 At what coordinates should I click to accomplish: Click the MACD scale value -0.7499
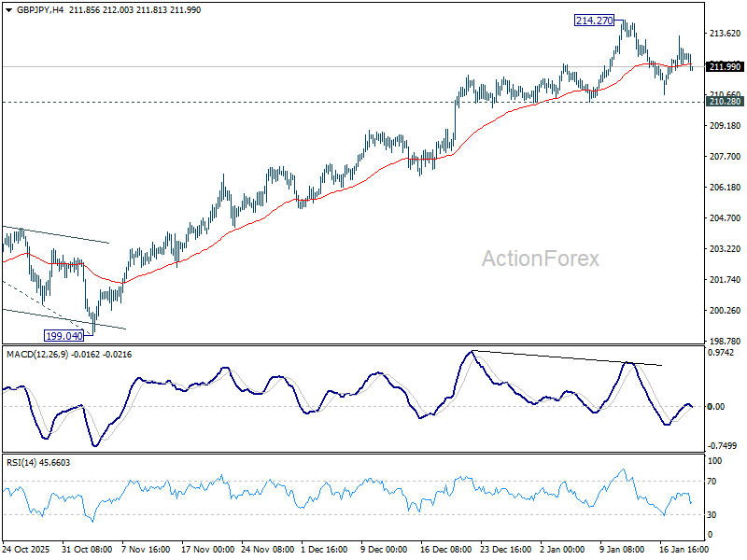(722, 446)
